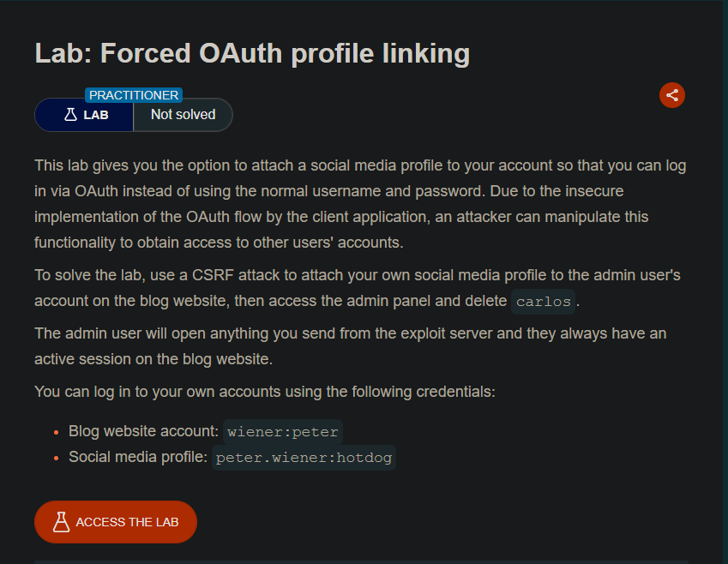Screen dimensions: 728x564
Task: Click the orange bullet beside Blog website account
Action: (x=57, y=432)
